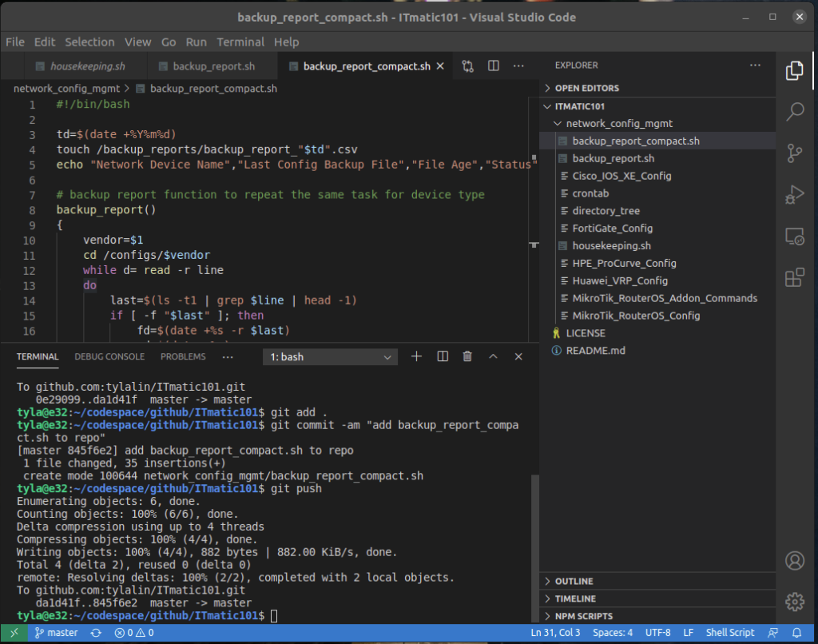Viewport: 818px width, 644px height.
Task: Open the Accounts icon in activity bar
Action: (794, 560)
